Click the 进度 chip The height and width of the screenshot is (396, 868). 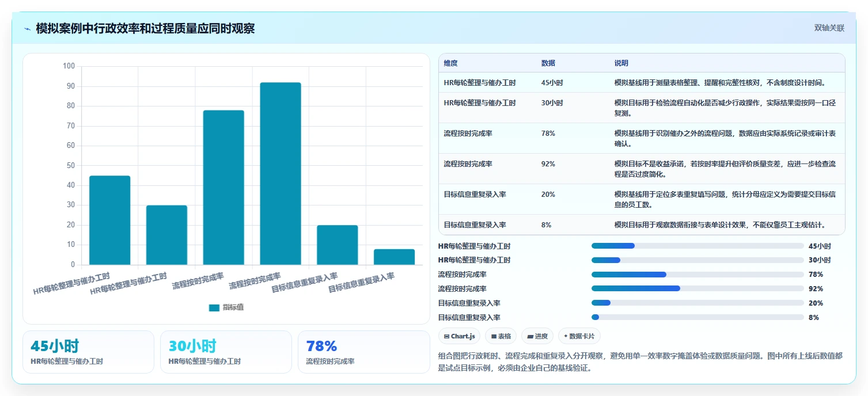tap(537, 336)
